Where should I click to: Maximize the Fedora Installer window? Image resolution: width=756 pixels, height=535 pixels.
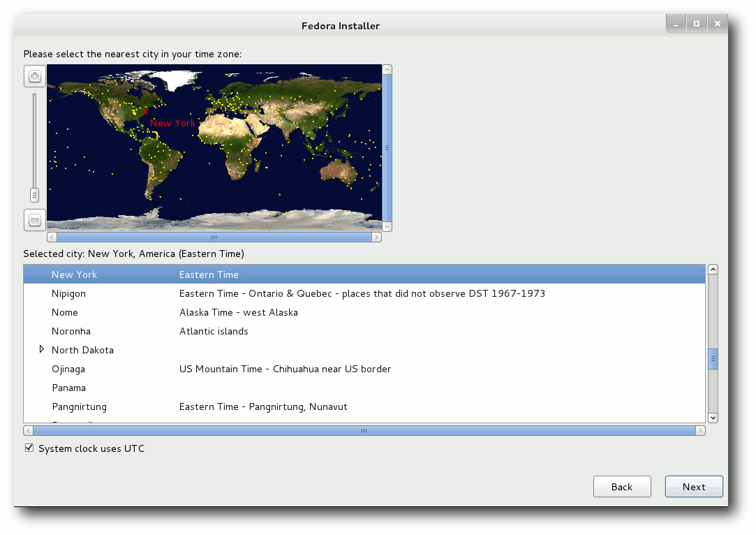697,24
